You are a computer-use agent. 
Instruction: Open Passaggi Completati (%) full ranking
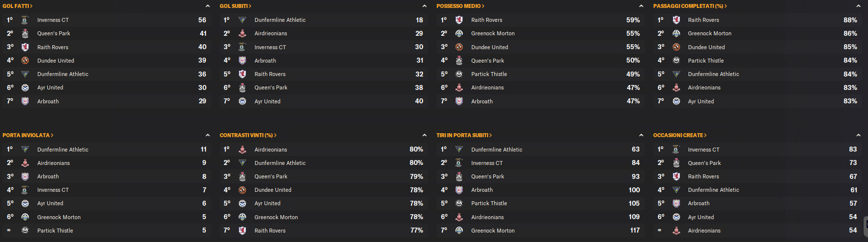coord(690,6)
